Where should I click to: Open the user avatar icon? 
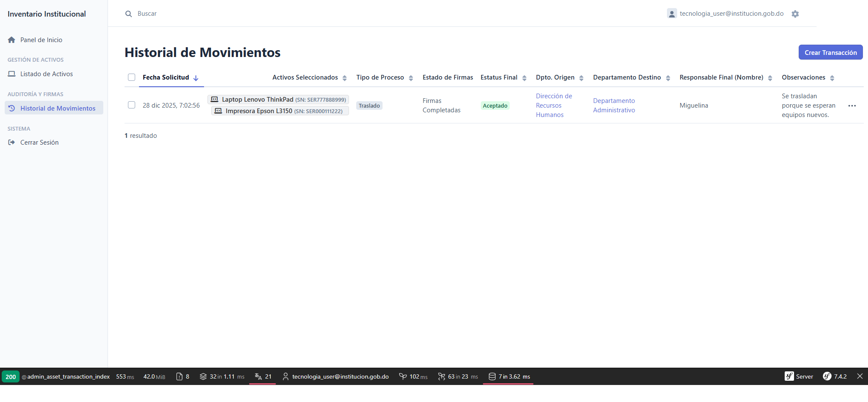click(672, 14)
